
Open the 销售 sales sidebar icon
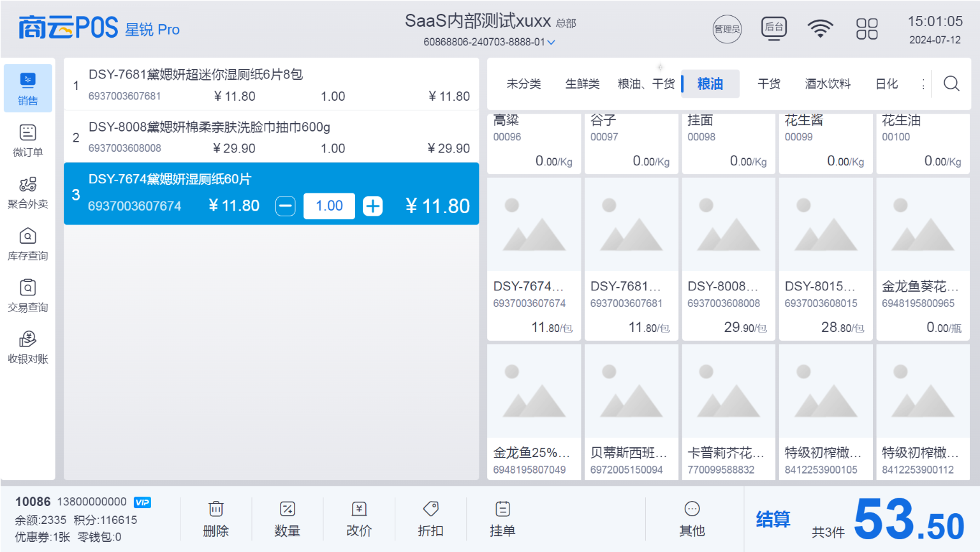(27, 88)
